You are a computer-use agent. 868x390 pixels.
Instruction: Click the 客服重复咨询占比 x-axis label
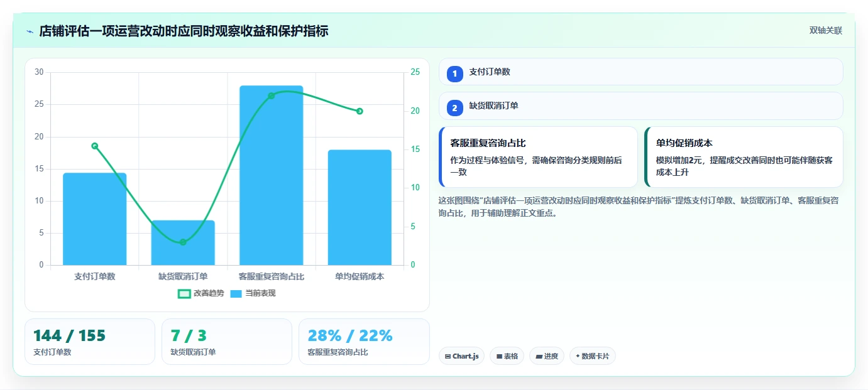[272, 276]
